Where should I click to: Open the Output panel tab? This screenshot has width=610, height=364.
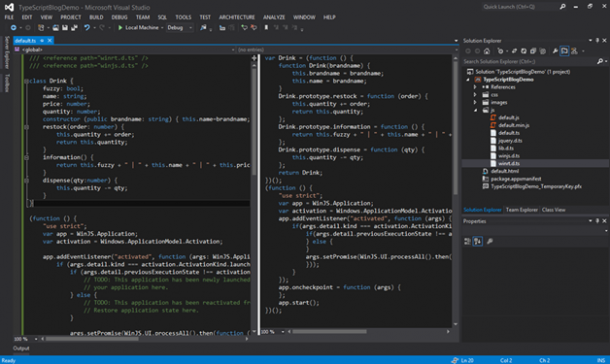tap(21, 348)
